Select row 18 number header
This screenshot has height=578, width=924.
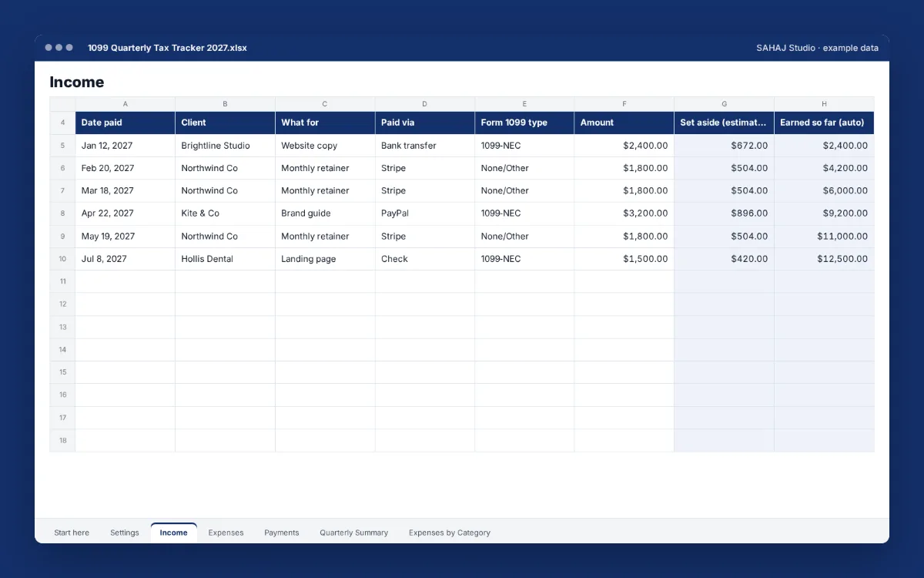click(x=62, y=440)
